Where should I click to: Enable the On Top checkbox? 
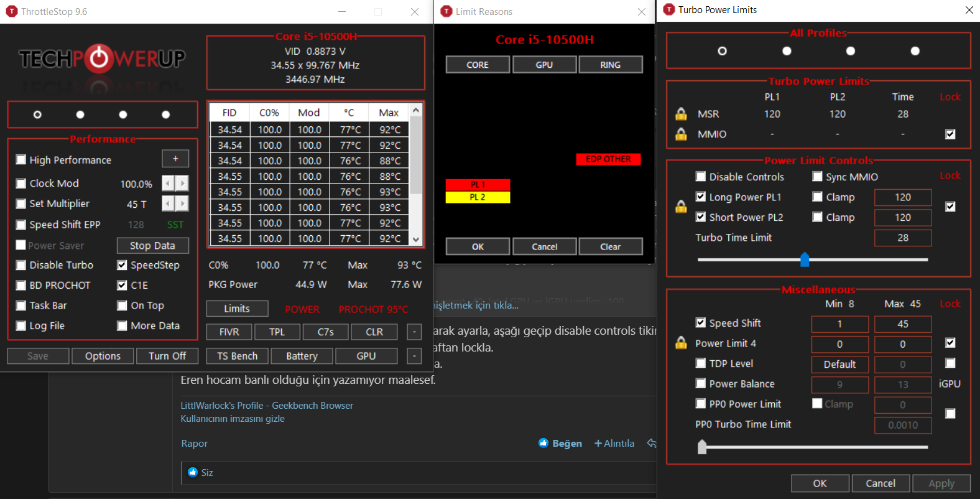(122, 305)
